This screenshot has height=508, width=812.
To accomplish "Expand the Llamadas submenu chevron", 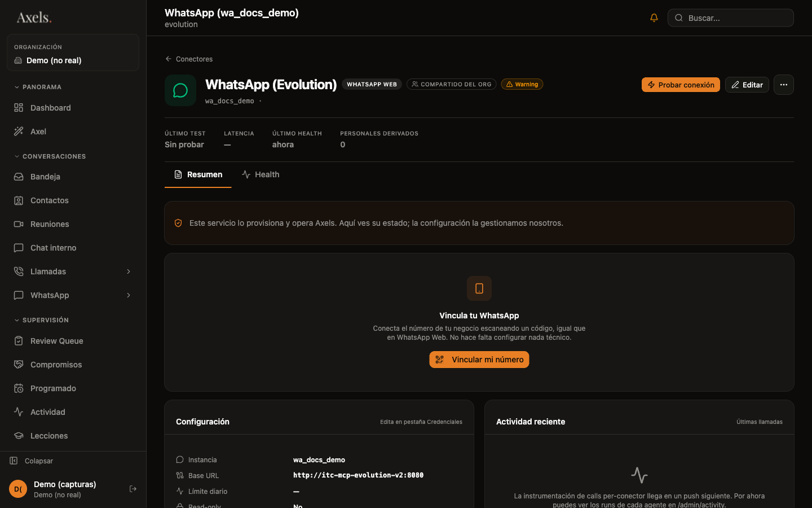I will coord(129,271).
